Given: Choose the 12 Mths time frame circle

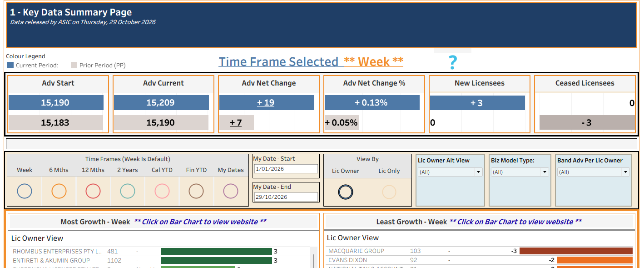Looking at the screenshot, I should 93,191.
